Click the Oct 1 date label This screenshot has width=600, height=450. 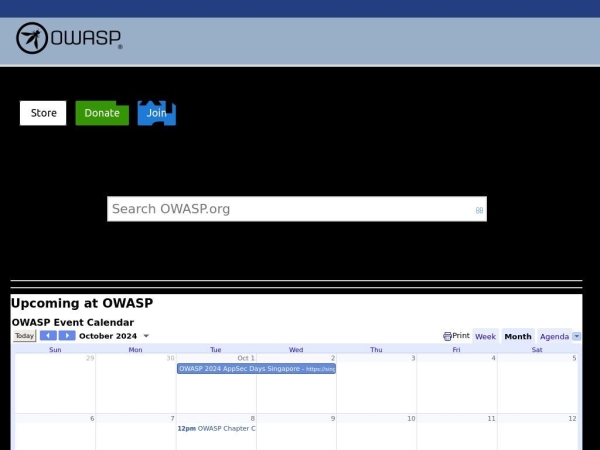tap(246, 358)
